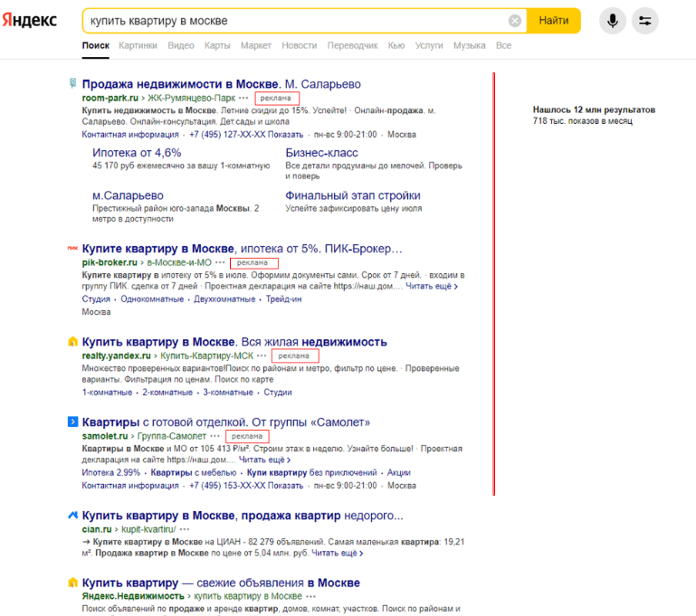Click the PIK broker favicon
The image size is (696, 616).
pyautogui.click(x=72, y=247)
